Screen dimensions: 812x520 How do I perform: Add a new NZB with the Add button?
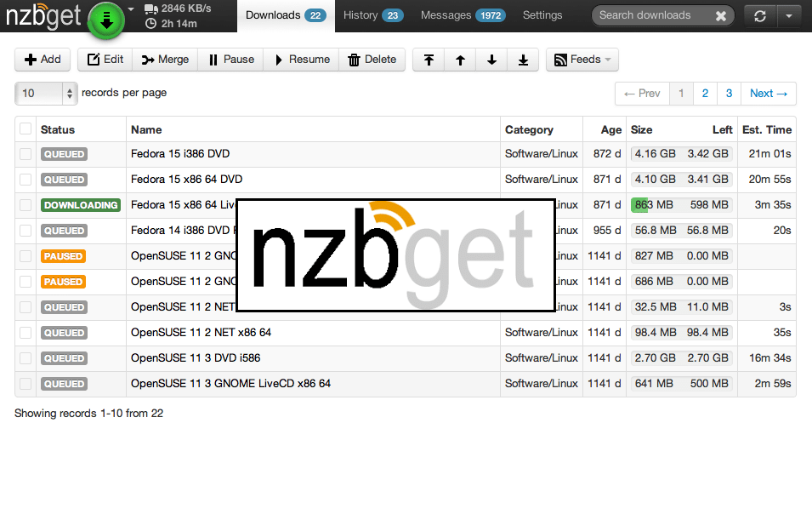(x=43, y=60)
